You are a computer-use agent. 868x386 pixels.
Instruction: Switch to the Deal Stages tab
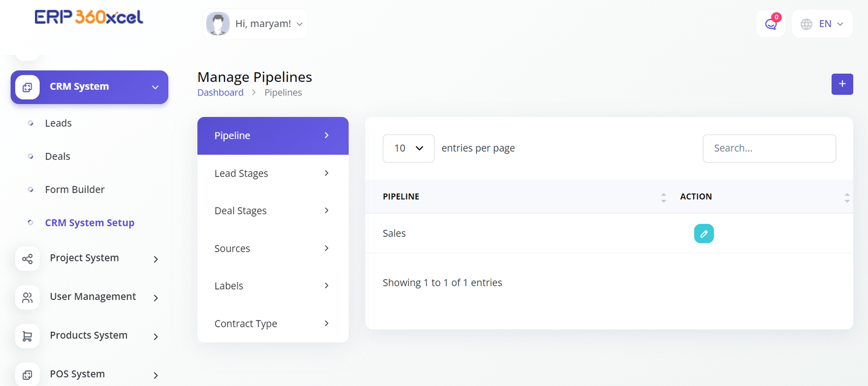(272, 211)
